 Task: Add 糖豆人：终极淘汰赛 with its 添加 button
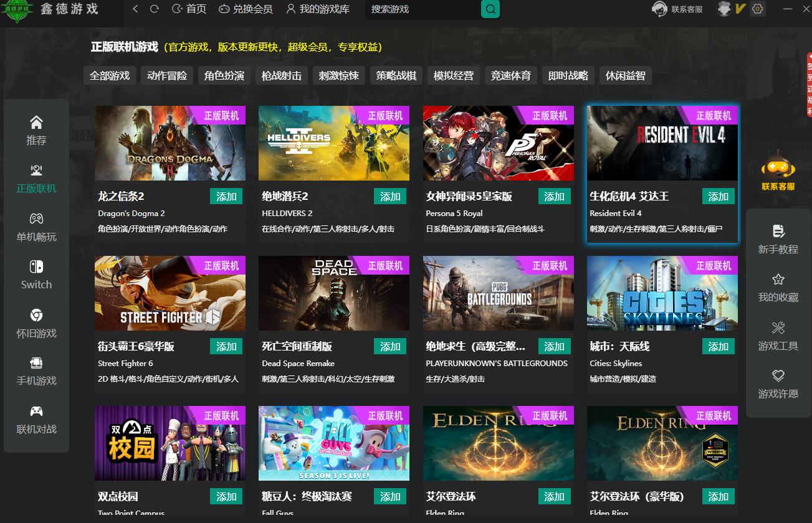[x=390, y=496]
